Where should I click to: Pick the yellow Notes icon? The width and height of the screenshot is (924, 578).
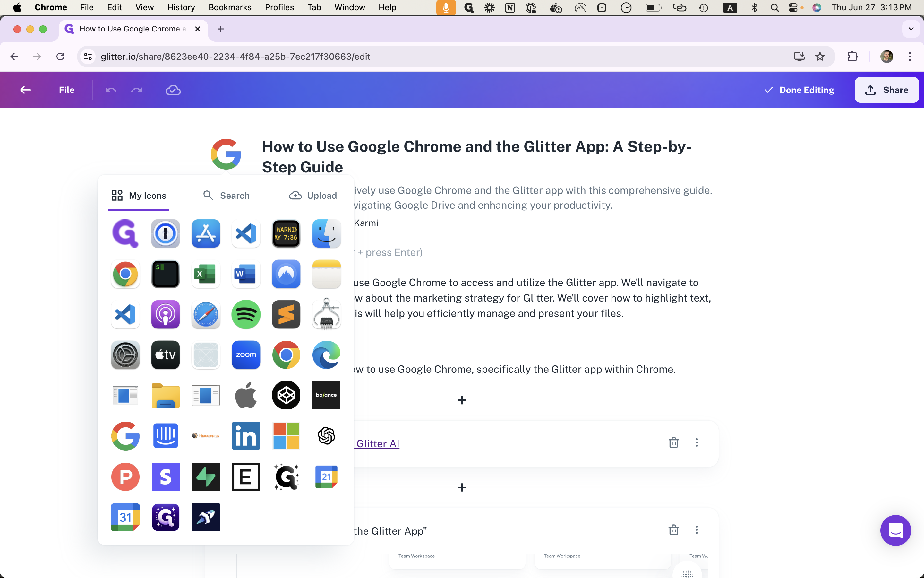pyautogui.click(x=327, y=274)
